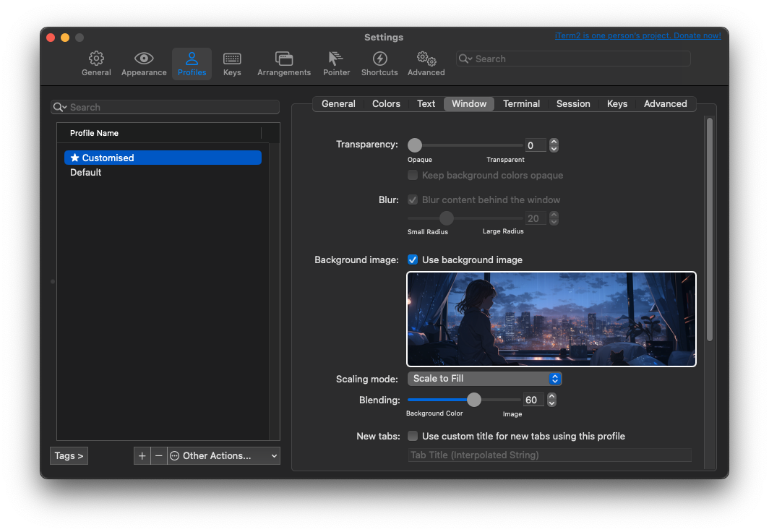Image resolution: width=769 pixels, height=532 pixels.
Task: Switch to the Text tab
Action: coord(426,103)
